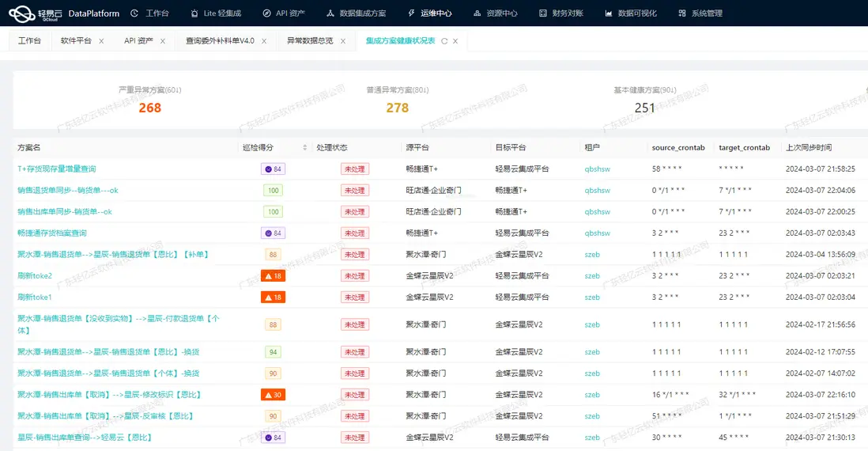Open 刷新toke2 scheme link
Image resolution: width=868 pixels, height=451 pixels.
34,276
